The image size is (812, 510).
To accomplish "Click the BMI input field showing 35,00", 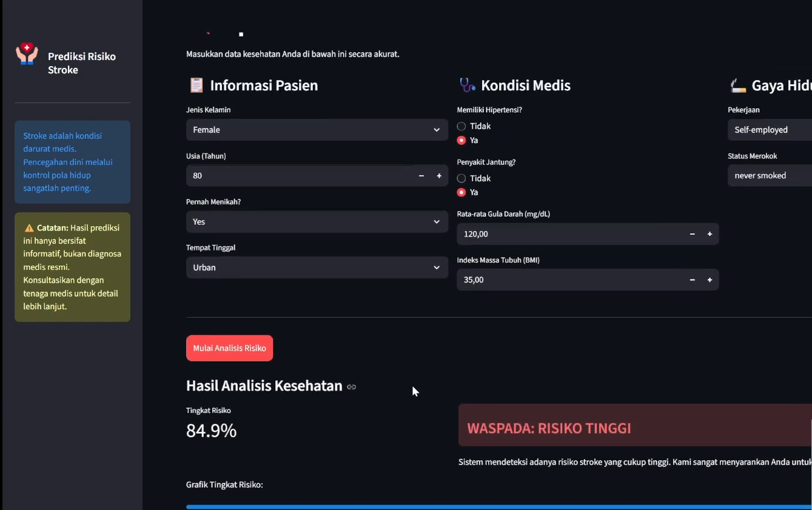I will click(x=570, y=280).
